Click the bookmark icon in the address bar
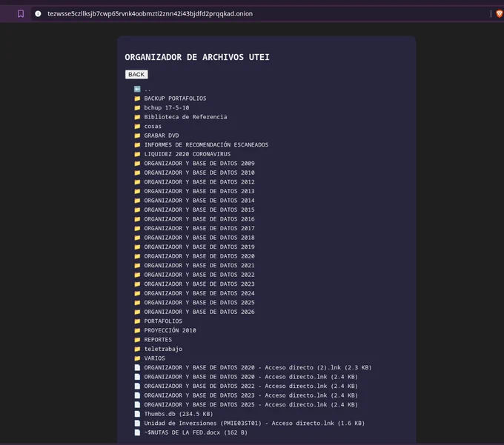The height and width of the screenshot is (445, 504). coord(21,14)
